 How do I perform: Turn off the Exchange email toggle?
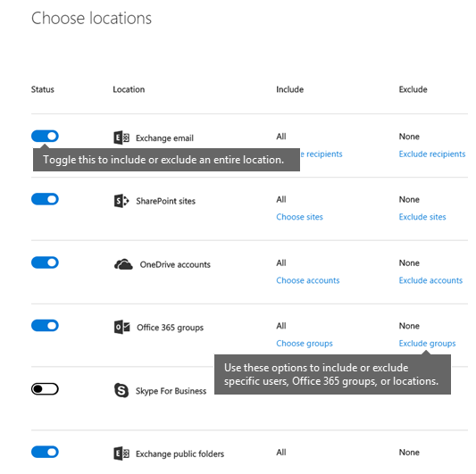(45, 137)
